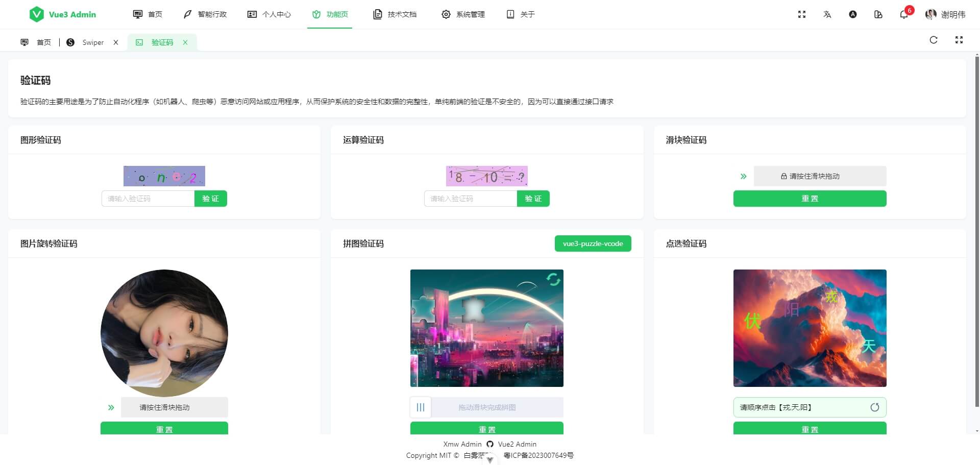Open the 技术文档 menu
This screenshot has width=980, height=465.
pyautogui.click(x=395, y=14)
